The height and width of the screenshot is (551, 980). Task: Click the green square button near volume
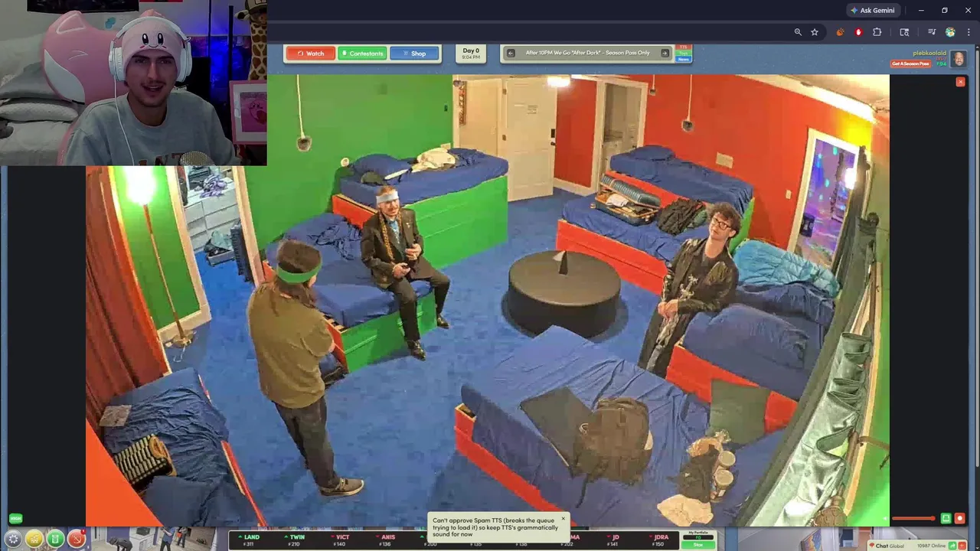coord(946,518)
